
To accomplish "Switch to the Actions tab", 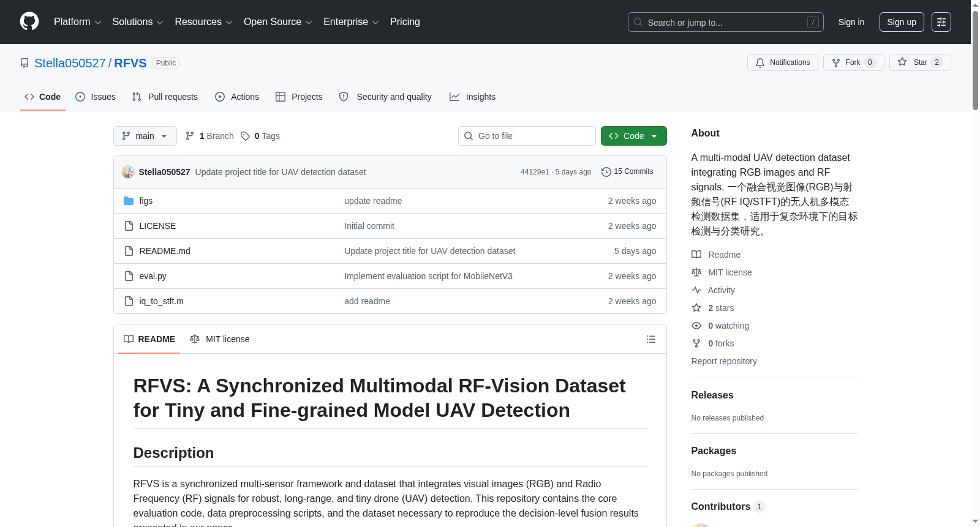I will (237, 97).
